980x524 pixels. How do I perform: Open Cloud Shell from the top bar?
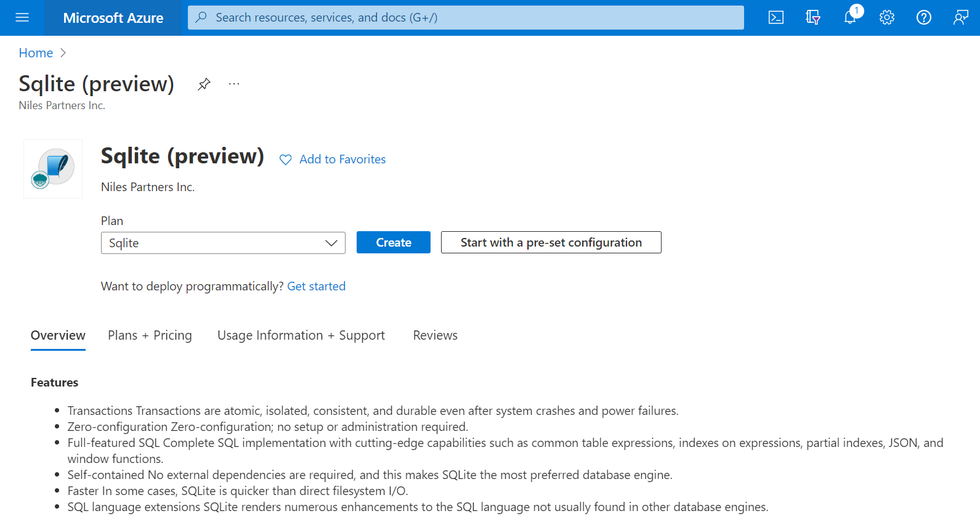pyautogui.click(x=776, y=17)
